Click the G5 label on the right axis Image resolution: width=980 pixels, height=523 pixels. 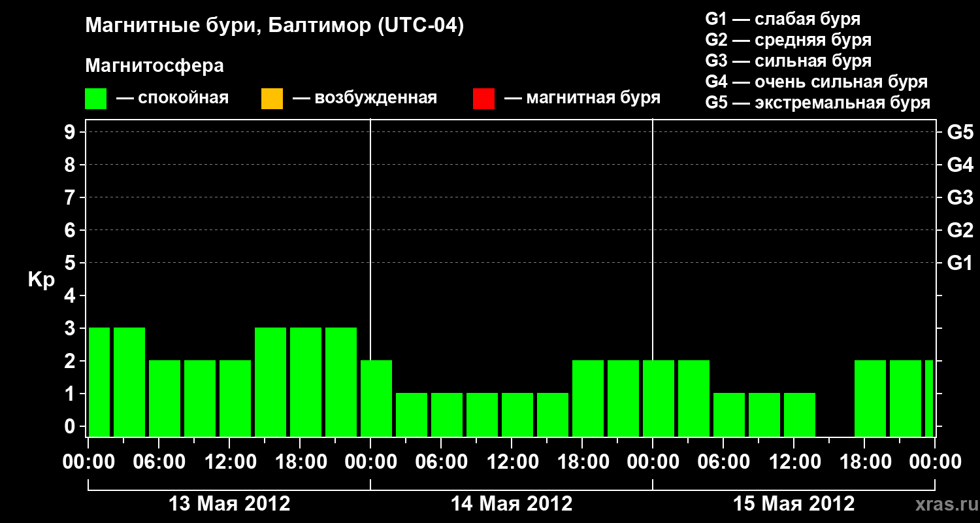[960, 132]
